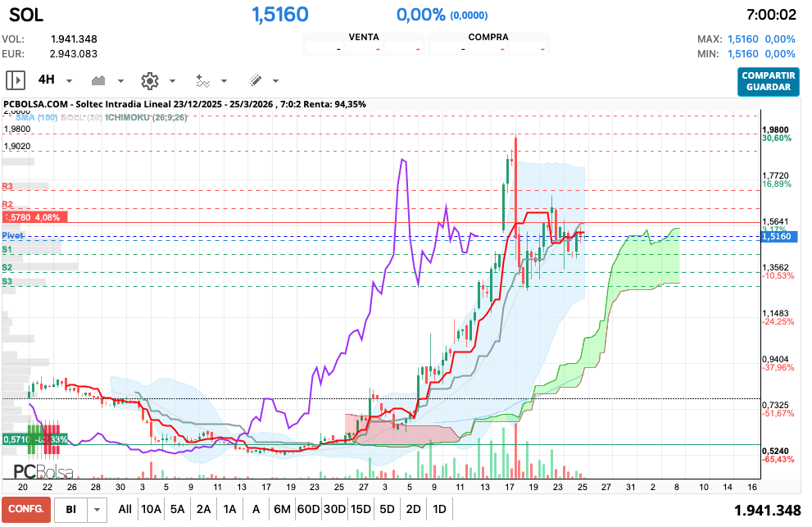
Task: Switch to the 60D range
Action: pos(308,510)
